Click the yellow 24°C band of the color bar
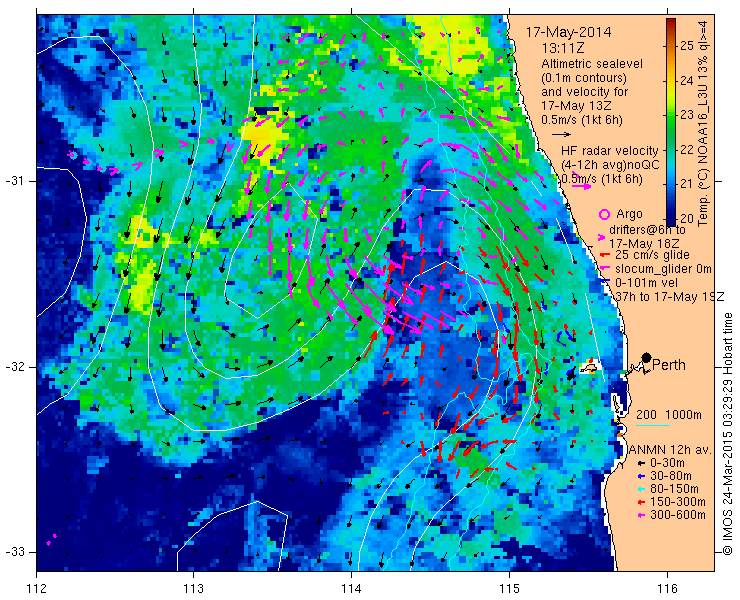Screen dimensions: 740x600 click(x=671, y=81)
